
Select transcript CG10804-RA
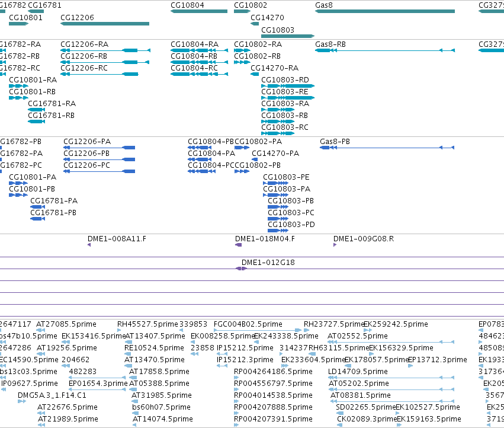coord(199,50)
